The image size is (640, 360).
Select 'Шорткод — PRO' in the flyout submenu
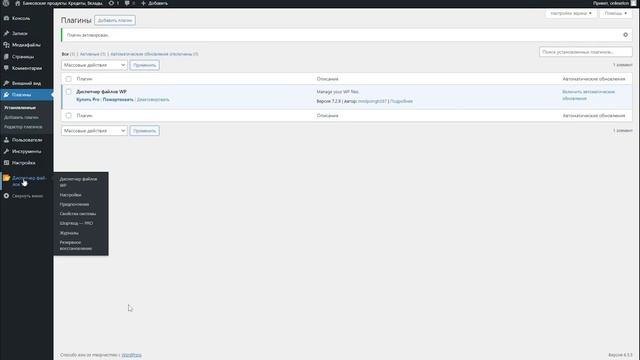pos(76,224)
